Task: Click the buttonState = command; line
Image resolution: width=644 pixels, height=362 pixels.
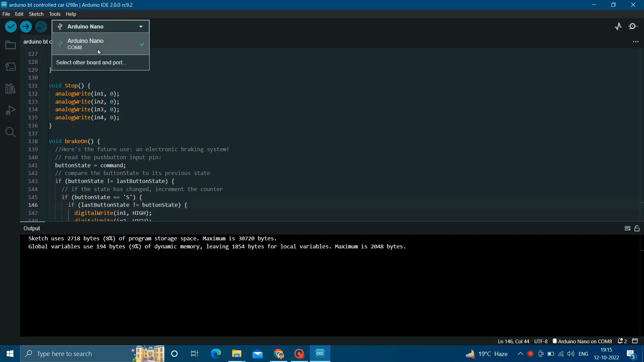Action: [x=91, y=166]
